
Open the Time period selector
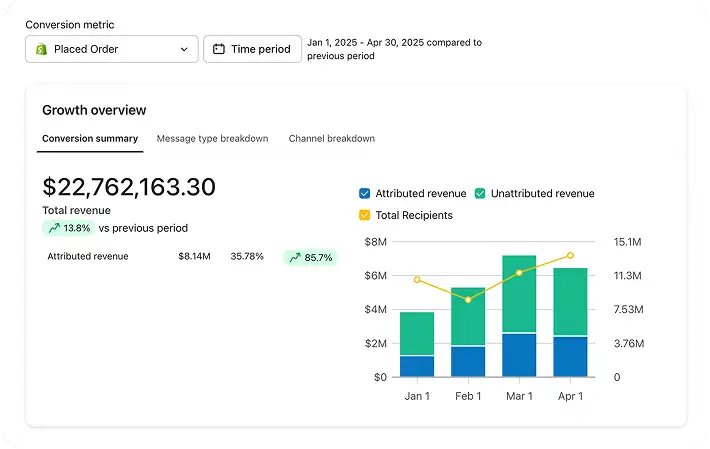tap(252, 49)
